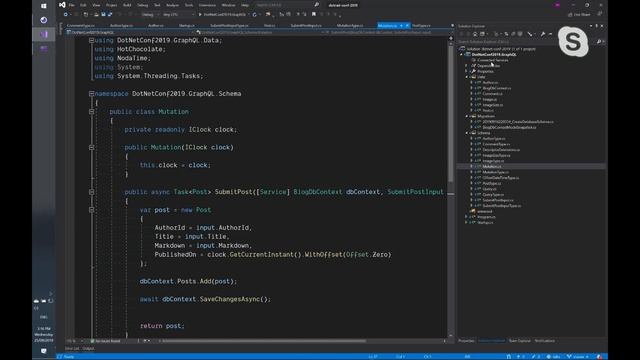640x360 pixels.
Task: Open the Visual Studio taskbar icon
Action: pyautogui.click(x=44, y=34)
